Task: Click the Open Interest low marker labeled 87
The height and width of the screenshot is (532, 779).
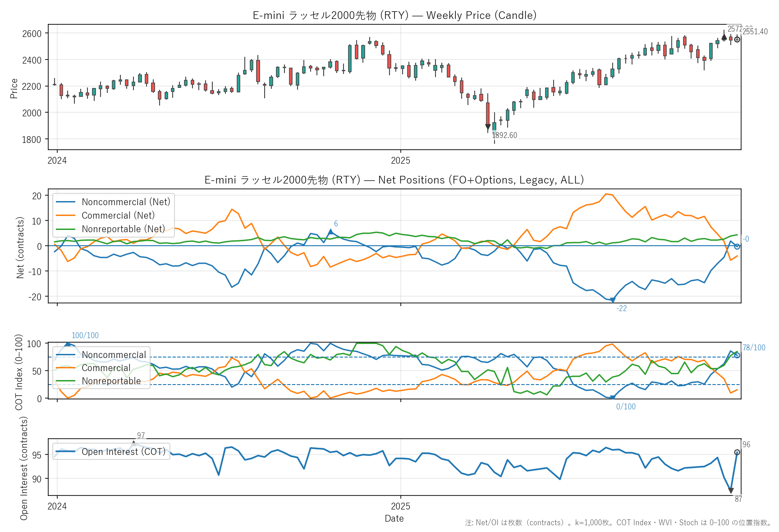Action: click(x=731, y=491)
